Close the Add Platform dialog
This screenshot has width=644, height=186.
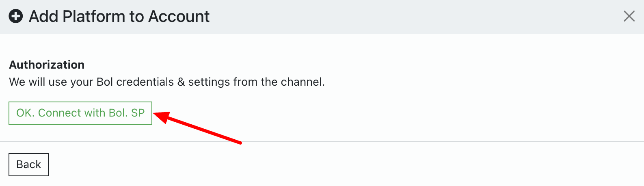[x=629, y=16]
